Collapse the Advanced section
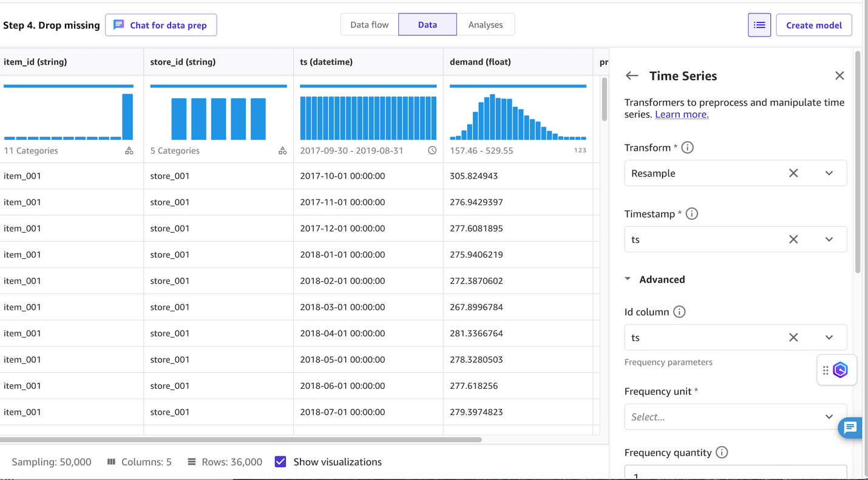Screen dimensions: 868x480 [628, 279]
